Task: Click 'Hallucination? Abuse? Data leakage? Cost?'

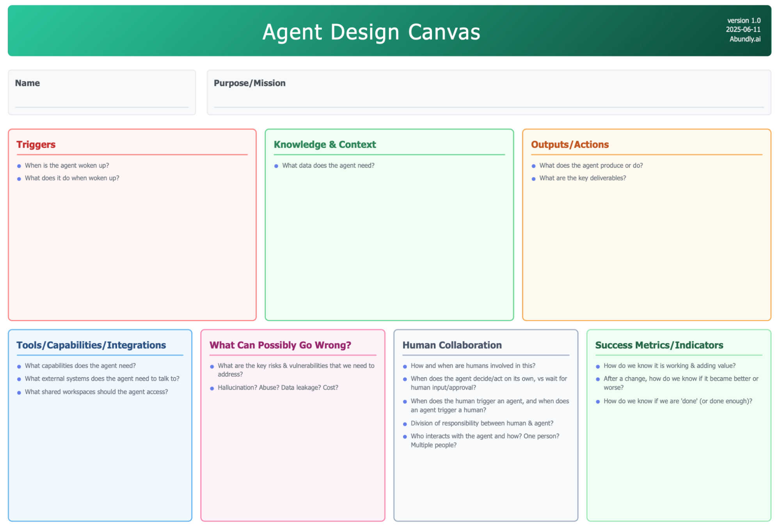Action: coord(278,388)
